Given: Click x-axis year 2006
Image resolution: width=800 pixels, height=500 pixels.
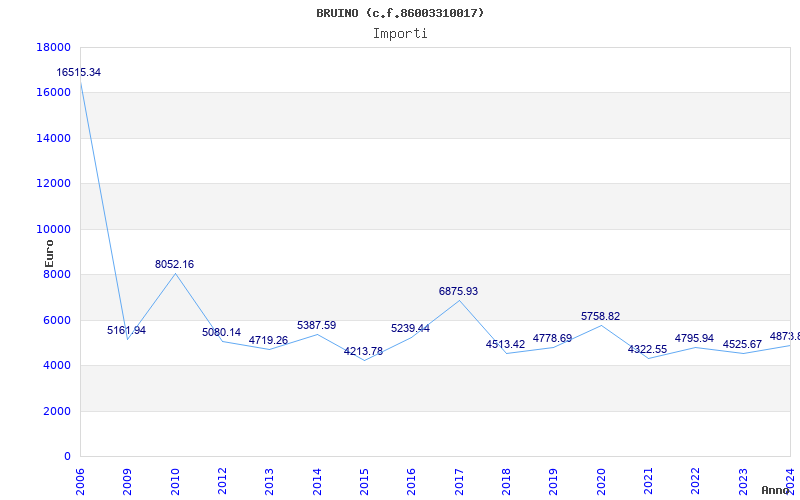Looking at the screenshot, I should point(80,482).
